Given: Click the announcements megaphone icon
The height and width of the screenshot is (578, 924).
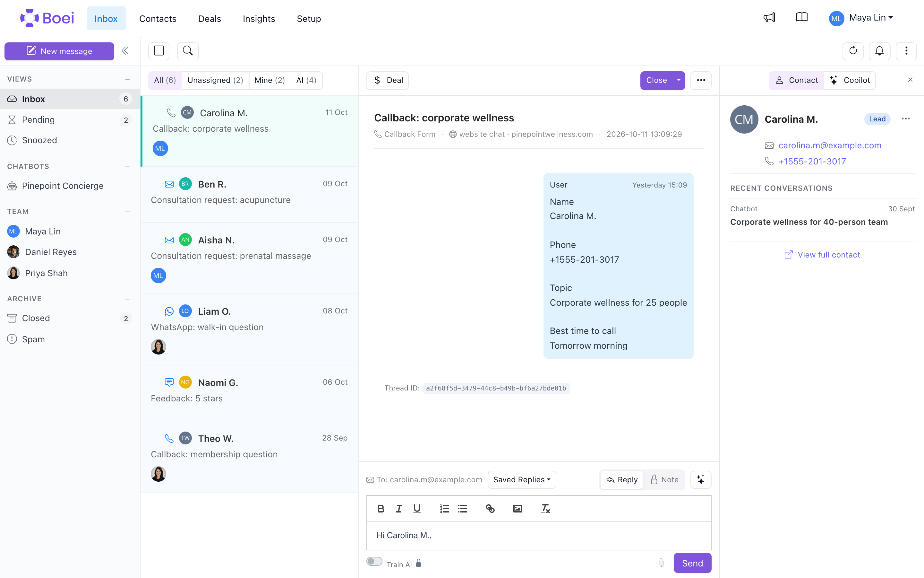Looking at the screenshot, I should point(769,18).
